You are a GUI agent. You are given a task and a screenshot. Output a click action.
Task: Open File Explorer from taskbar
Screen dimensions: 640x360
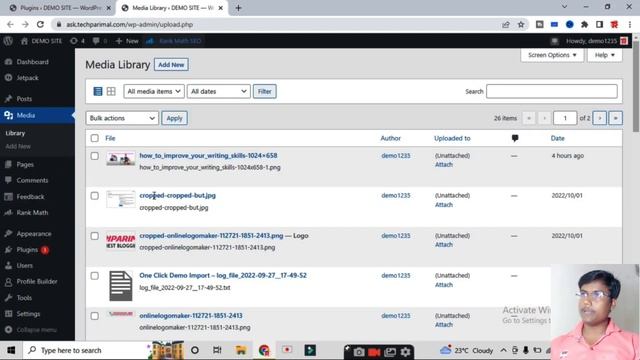click(241, 350)
